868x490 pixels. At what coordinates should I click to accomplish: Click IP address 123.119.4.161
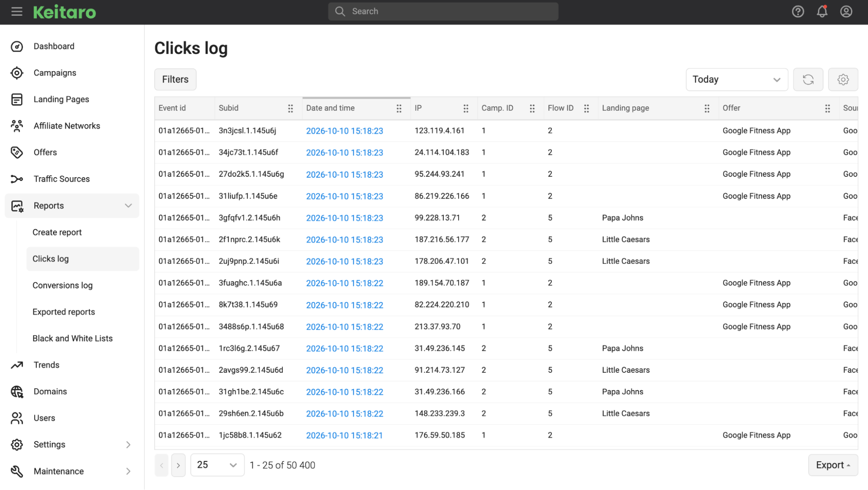pyautogui.click(x=439, y=131)
